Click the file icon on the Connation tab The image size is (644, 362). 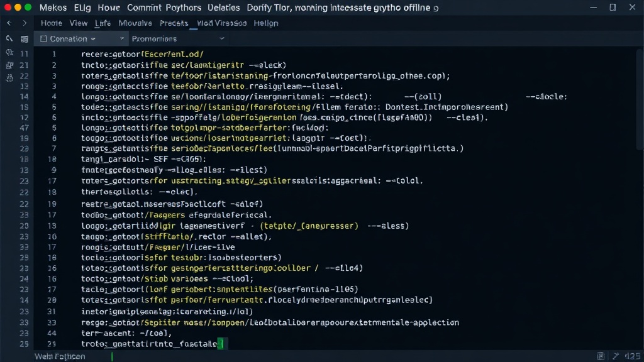coord(43,38)
